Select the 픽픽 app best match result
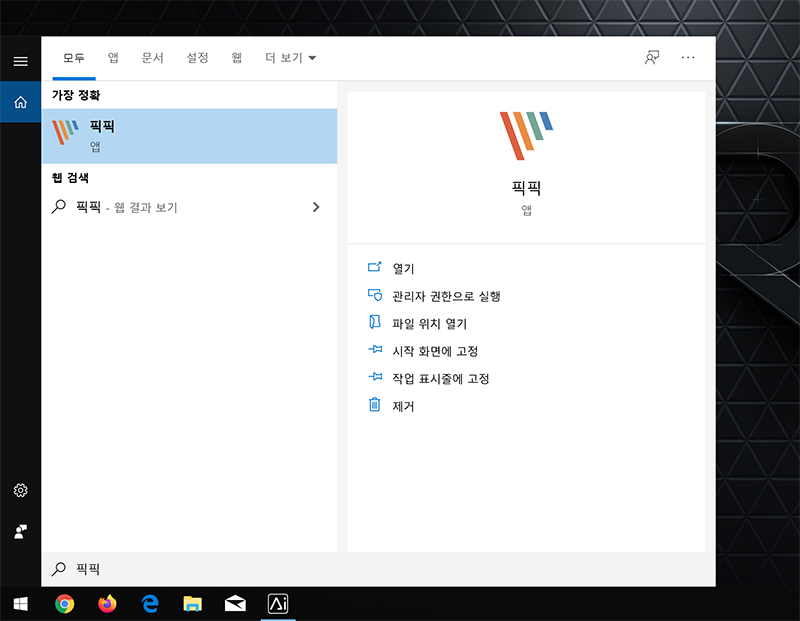 tap(189, 136)
